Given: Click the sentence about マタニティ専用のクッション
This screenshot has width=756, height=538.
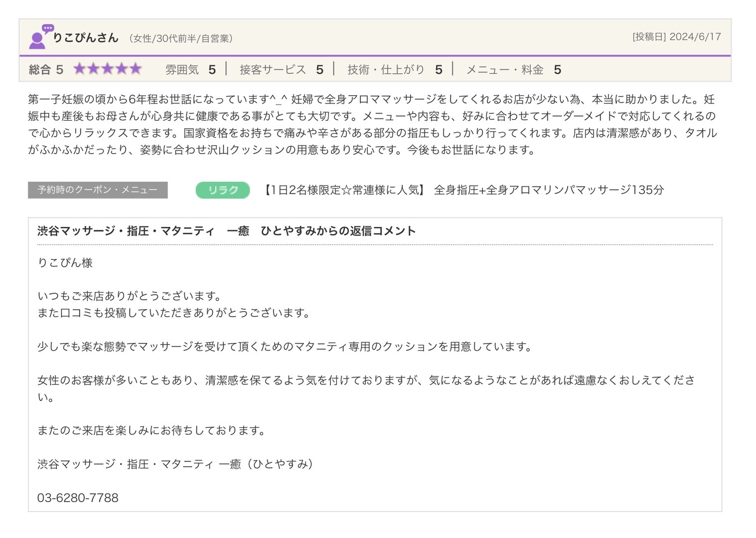Looking at the screenshot, I should click(x=286, y=347).
